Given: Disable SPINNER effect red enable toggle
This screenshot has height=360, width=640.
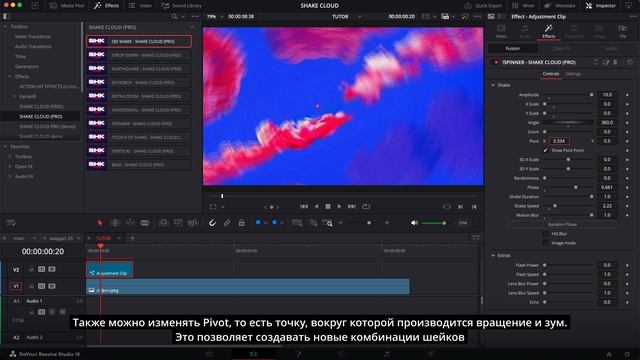Looking at the screenshot, I should click(496, 62).
